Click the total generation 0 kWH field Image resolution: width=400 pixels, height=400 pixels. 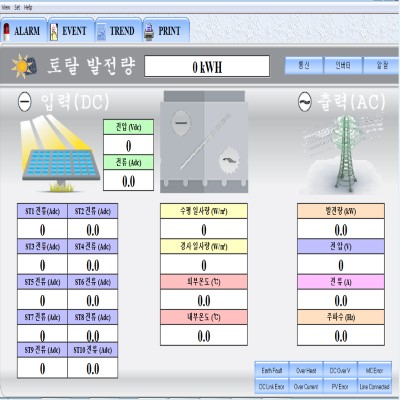(x=207, y=66)
